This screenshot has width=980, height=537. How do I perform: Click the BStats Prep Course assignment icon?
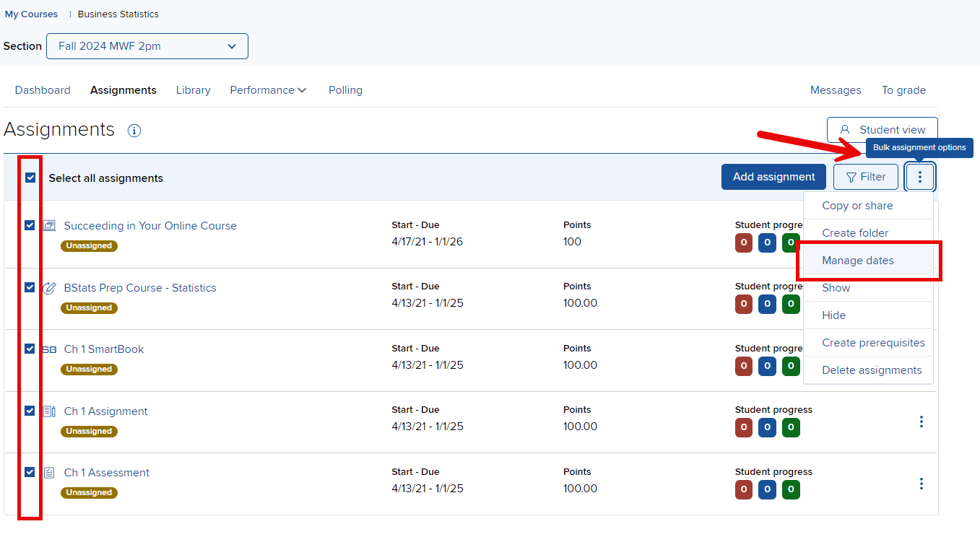49,288
